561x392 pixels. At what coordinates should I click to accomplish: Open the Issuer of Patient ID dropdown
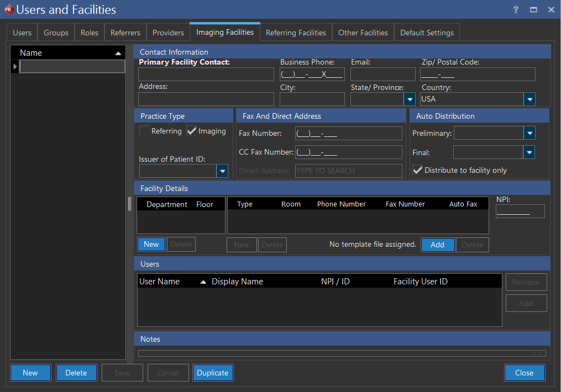tap(222, 171)
